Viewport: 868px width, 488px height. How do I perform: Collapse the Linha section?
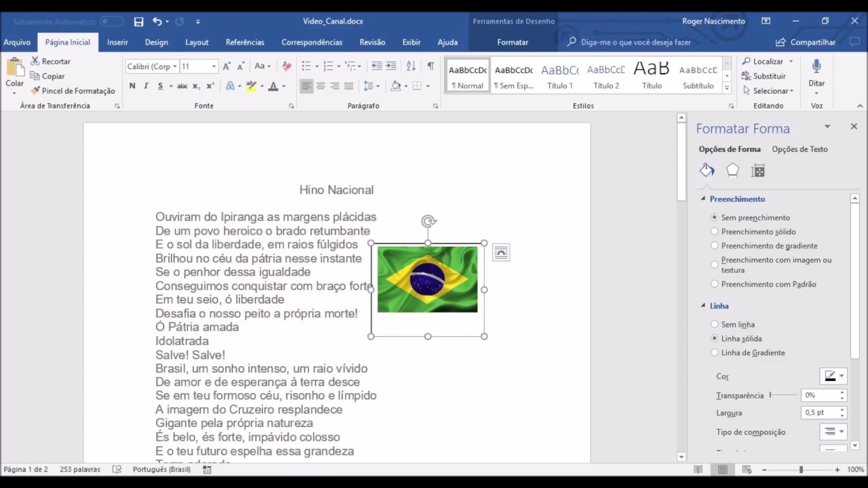(703, 306)
